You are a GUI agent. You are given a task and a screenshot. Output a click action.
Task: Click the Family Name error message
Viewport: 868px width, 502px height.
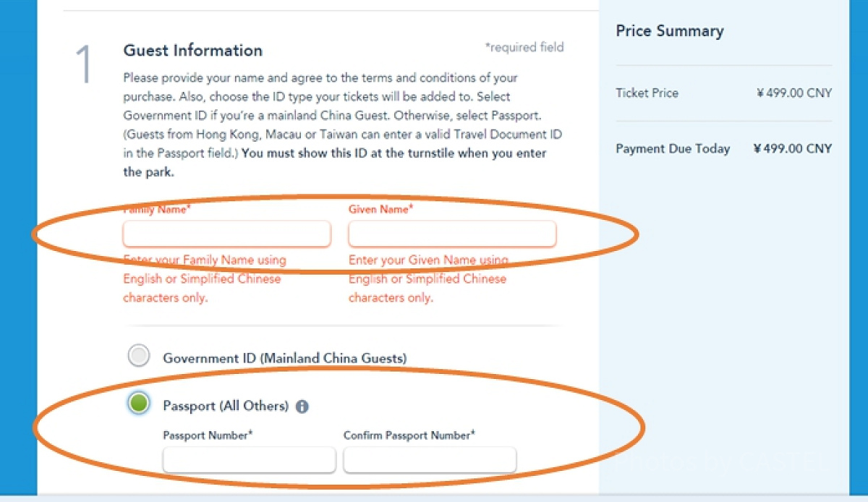click(x=205, y=278)
